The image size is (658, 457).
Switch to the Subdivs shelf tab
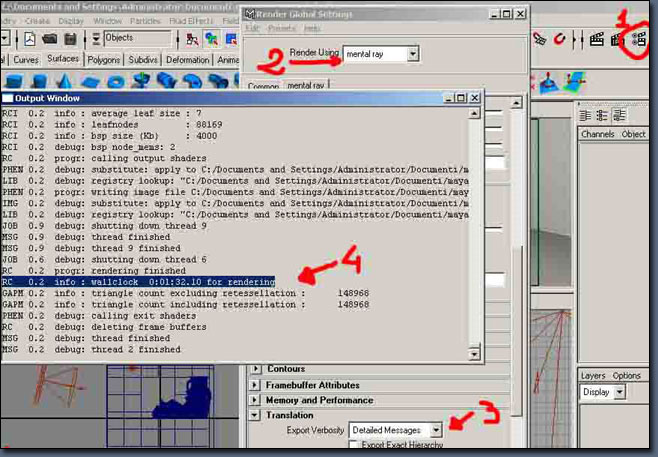point(143,60)
